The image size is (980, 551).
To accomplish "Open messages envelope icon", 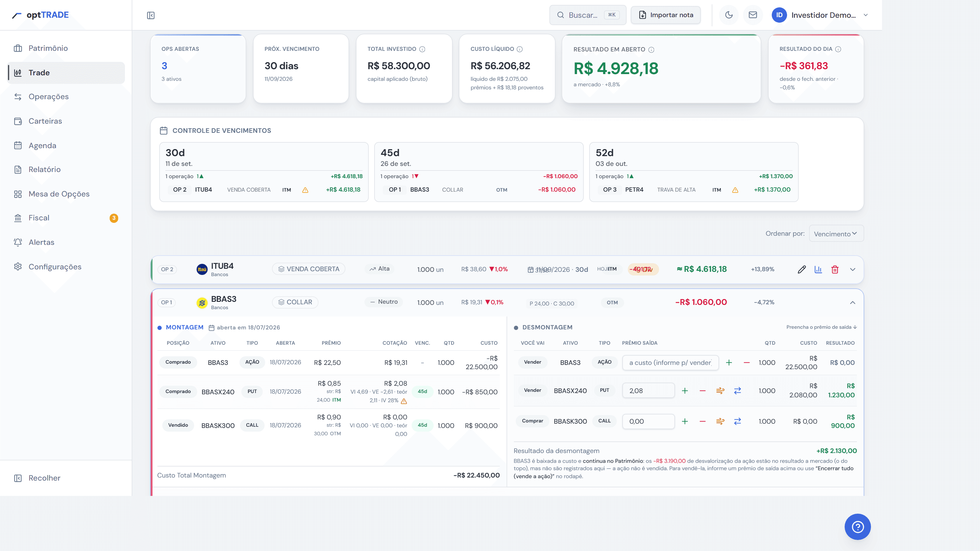I will [x=753, y=15].
